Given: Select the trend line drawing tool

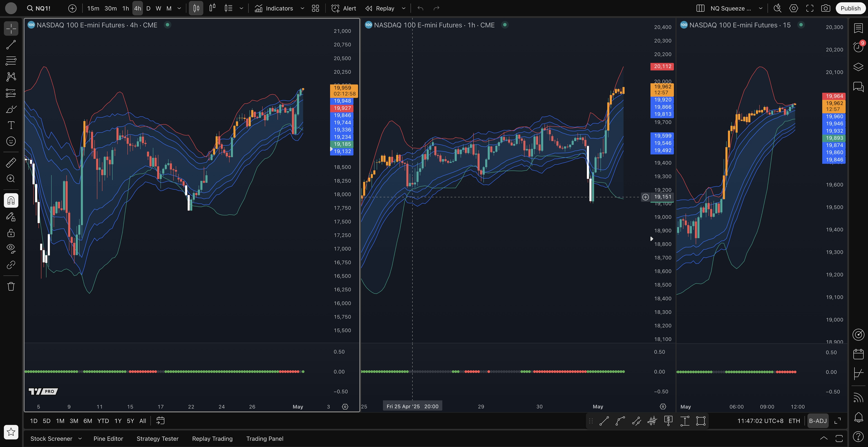Looking at the screenshot, I should [x=11, y=45].
